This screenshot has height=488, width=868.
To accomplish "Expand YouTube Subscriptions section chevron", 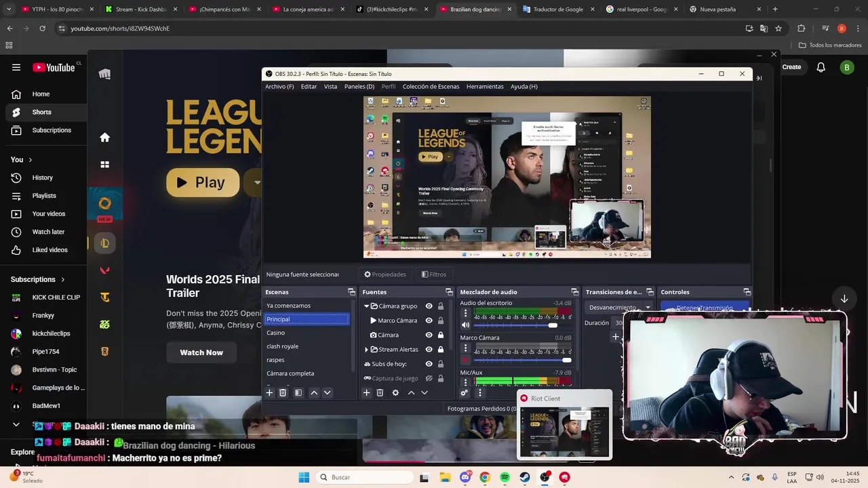I will 63,279.
